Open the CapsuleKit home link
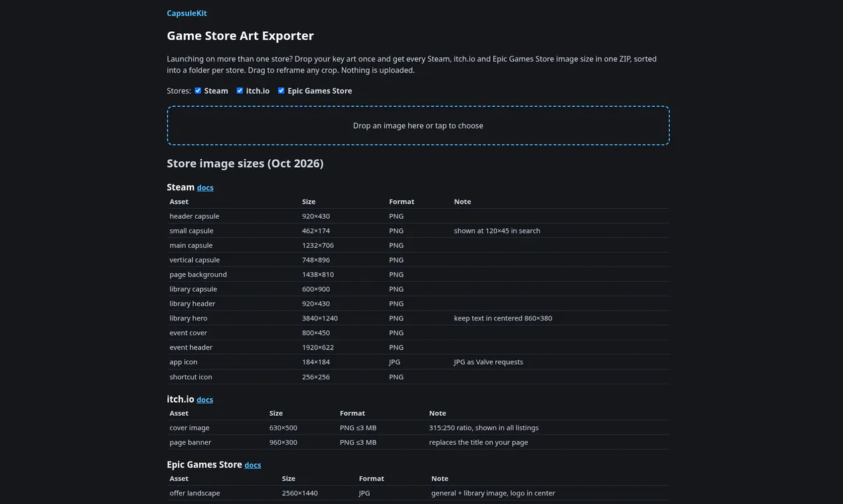 pyautogui.click(x=187, y=13)
